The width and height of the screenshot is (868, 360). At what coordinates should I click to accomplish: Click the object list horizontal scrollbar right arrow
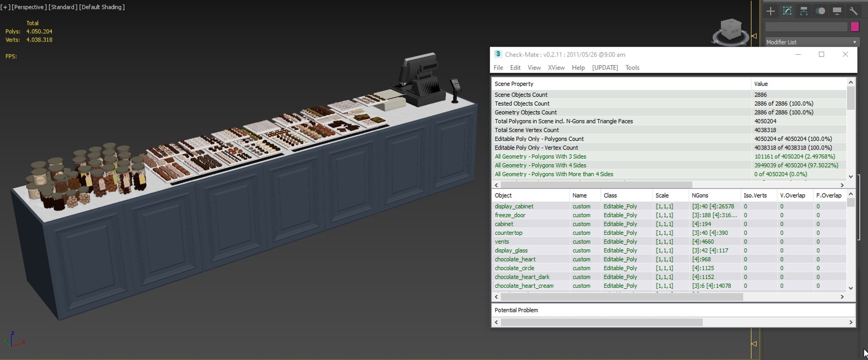tap(842, 297)
